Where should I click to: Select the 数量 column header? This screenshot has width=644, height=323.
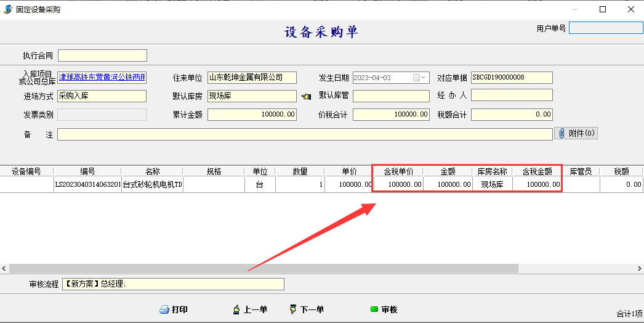click(x=300, y=171)
